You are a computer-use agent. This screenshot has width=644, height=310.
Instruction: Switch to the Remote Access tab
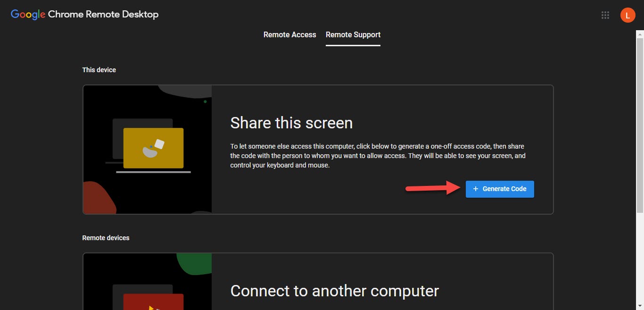point(289,34)
